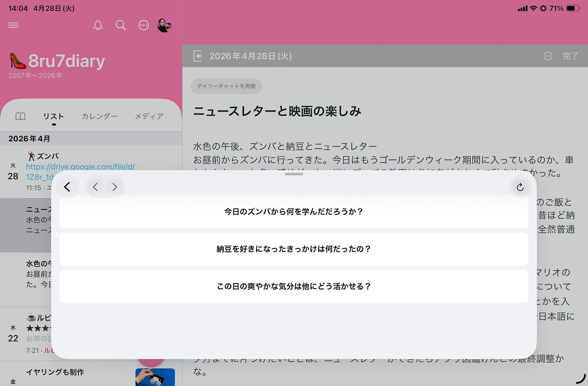Open the sidebar more options ellipsis

(144, 25)
